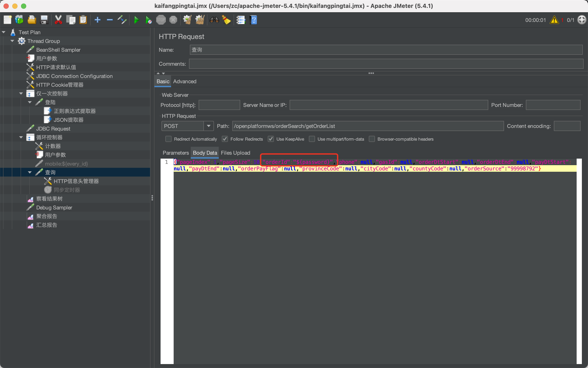
Task: Select 聚合报告 listener
Action: pos(47,216)
